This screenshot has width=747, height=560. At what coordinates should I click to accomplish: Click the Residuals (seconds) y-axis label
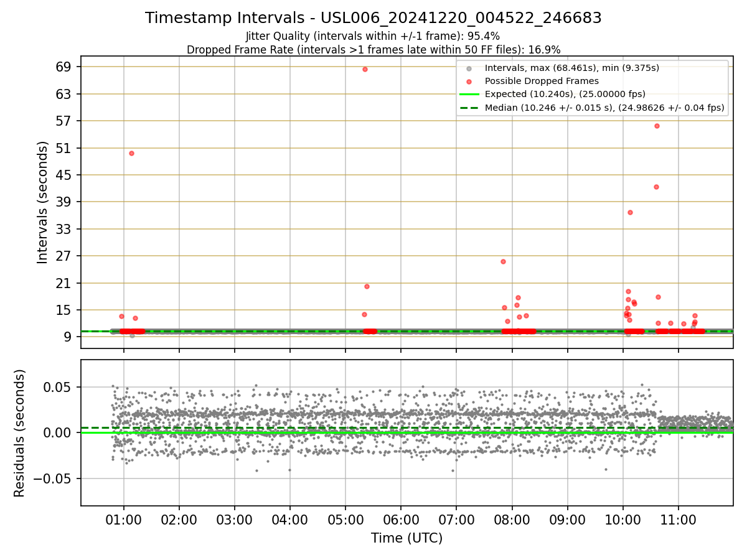19,433
